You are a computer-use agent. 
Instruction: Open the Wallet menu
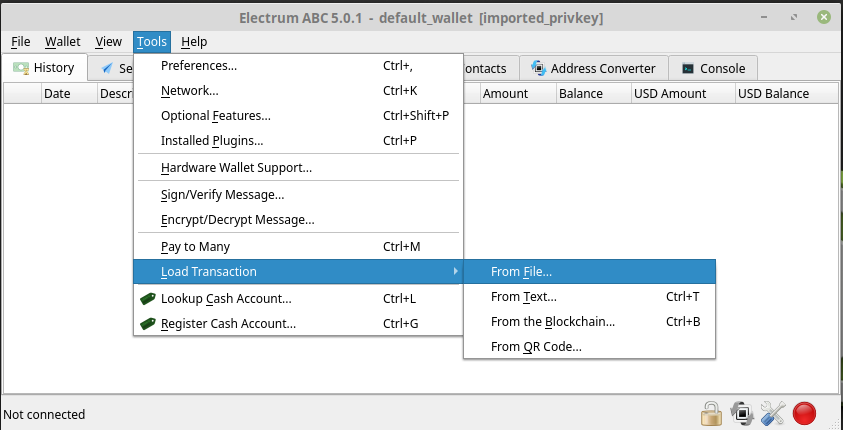62,41
